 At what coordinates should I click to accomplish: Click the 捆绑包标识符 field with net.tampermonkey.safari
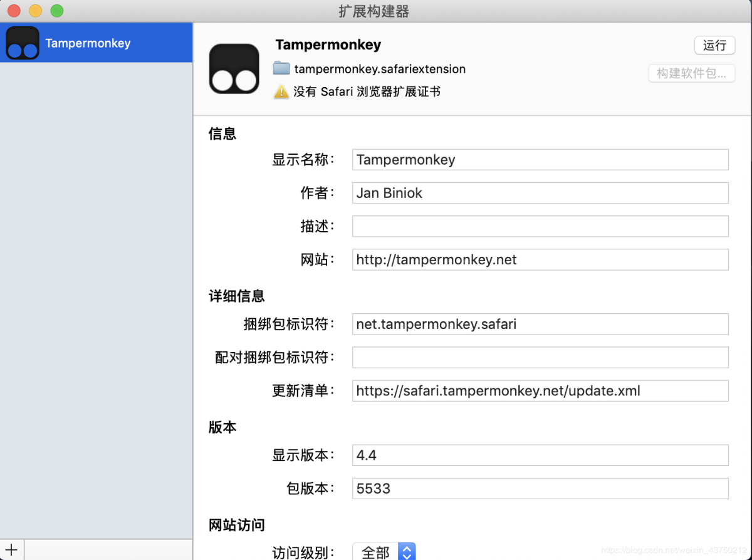540,324
